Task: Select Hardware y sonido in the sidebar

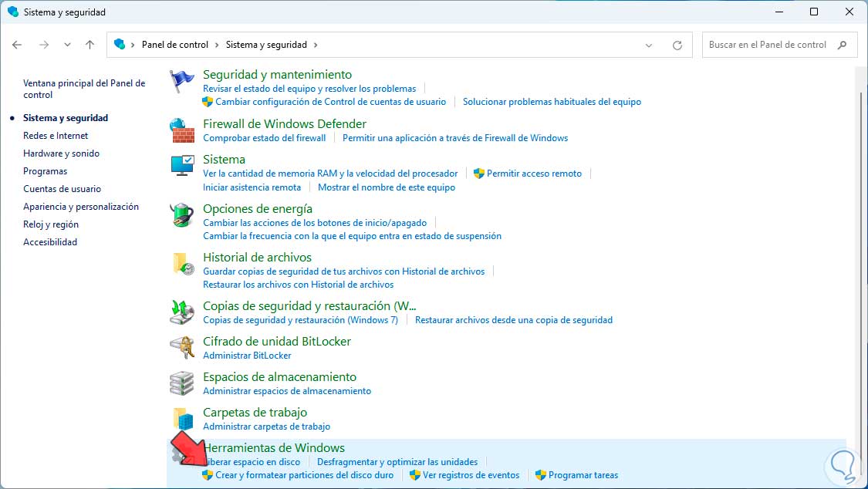Action: pos(62,153)
